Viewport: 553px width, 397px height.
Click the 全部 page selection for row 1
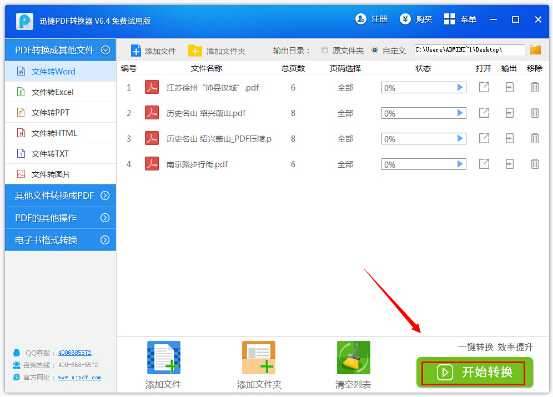(x=345, y=87)
